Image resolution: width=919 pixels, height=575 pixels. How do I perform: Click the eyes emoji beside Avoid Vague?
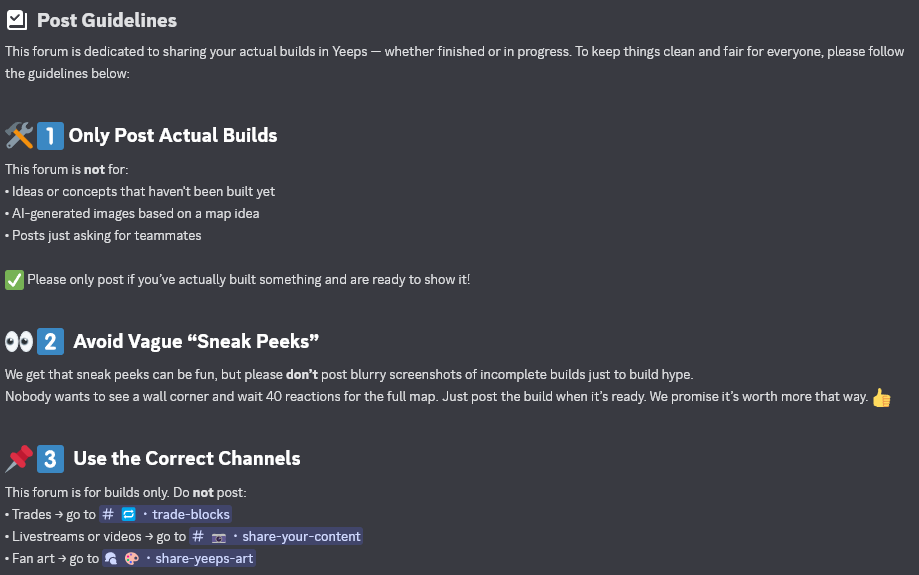coord(19,341)
